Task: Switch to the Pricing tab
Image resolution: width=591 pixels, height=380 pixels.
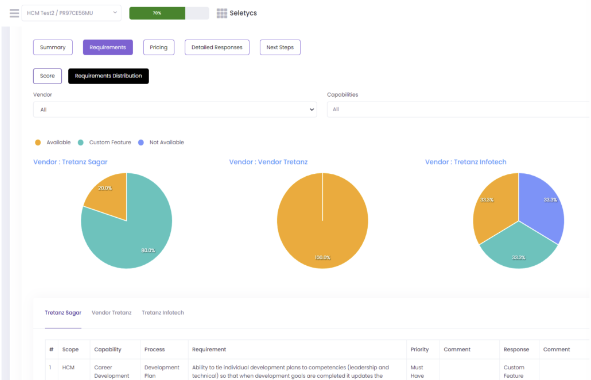Action: click(x=159, y=47)
